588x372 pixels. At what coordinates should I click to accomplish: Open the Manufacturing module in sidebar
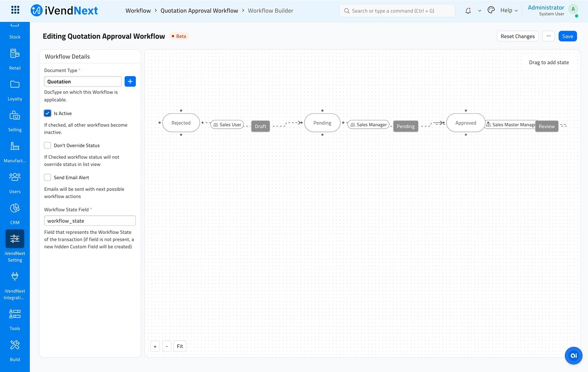click(x=15, y=152)
